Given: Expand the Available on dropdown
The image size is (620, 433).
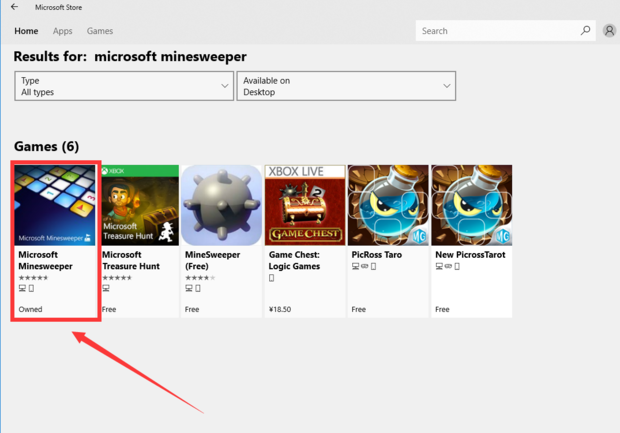Looking at the screenshot, I should pos(346,86).
